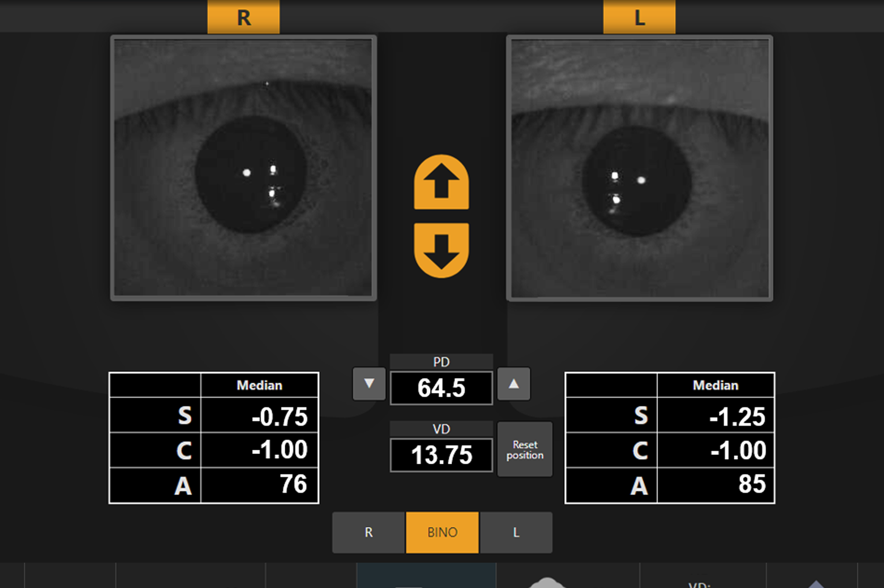Select right eye axis value 76
This screenshot has width=884, height=588.
pos(259,485)
